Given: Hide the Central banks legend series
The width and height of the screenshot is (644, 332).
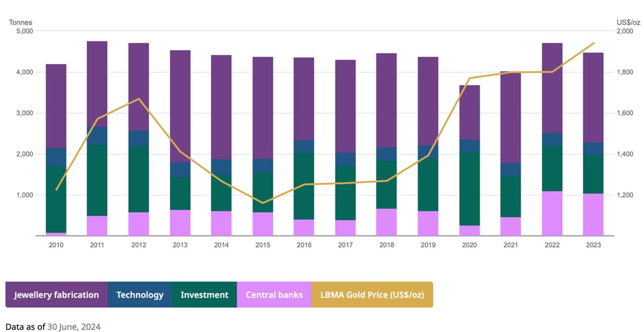Looking at the screenshot, I should click(x=274, y=294).
